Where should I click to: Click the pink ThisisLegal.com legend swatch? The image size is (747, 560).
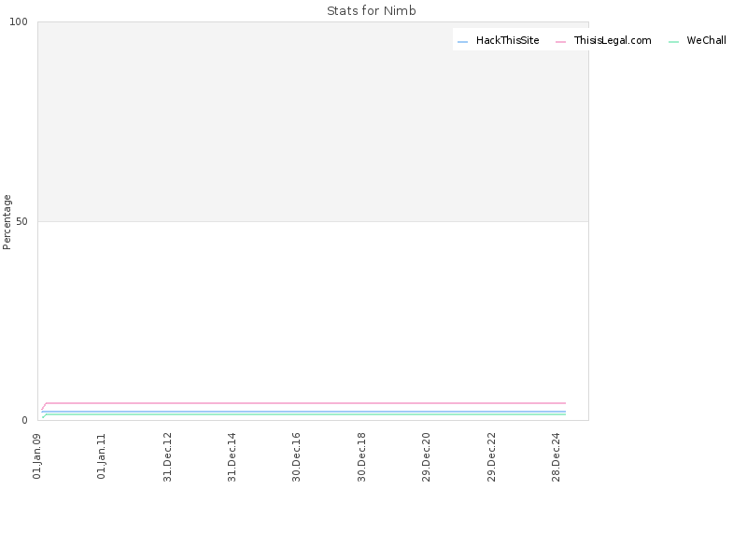pyautogui.click(x=561, y=42)
